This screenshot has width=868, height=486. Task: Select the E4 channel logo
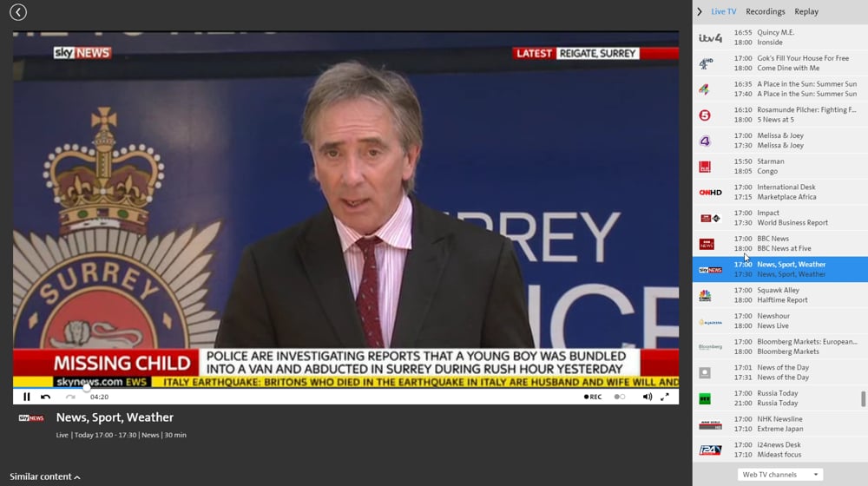[705, 141]
